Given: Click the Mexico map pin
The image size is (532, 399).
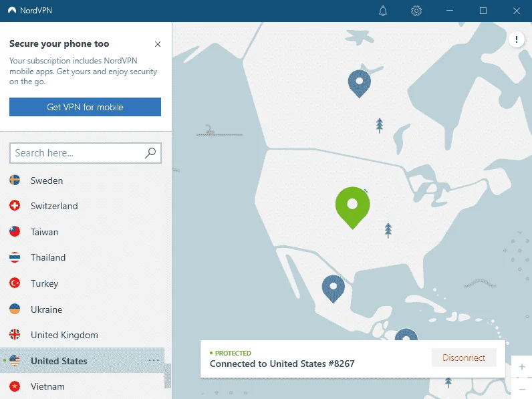Looking at the screenshot, I should coord(334,289).
